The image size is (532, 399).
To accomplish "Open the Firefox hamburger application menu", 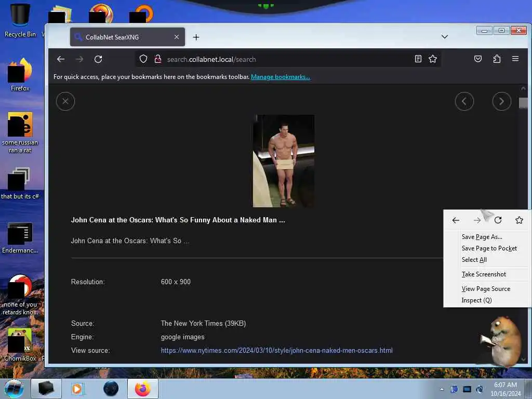I will (x=515, y=59).
